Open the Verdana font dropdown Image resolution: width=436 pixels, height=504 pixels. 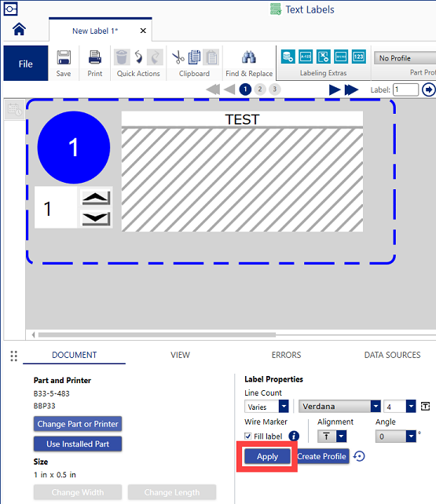pos(376,407)
